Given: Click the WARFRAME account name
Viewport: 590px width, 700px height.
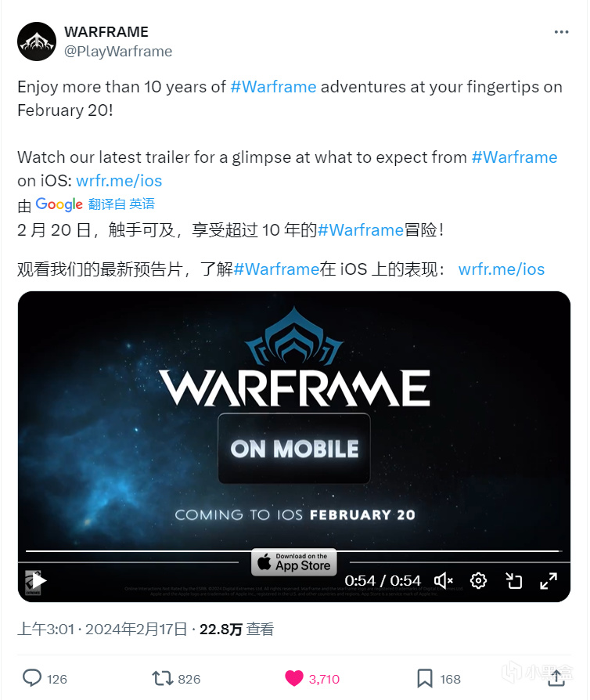Looking at the screenshot, I should coord(106,31).
